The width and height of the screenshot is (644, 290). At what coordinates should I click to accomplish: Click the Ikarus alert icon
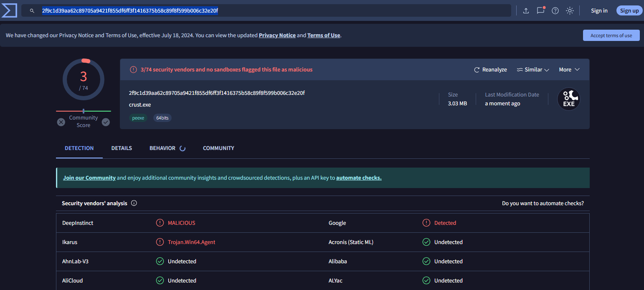(160, 242)
